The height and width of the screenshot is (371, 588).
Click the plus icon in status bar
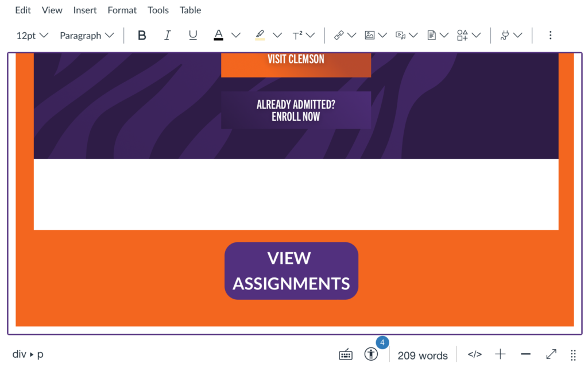(500, 354)
